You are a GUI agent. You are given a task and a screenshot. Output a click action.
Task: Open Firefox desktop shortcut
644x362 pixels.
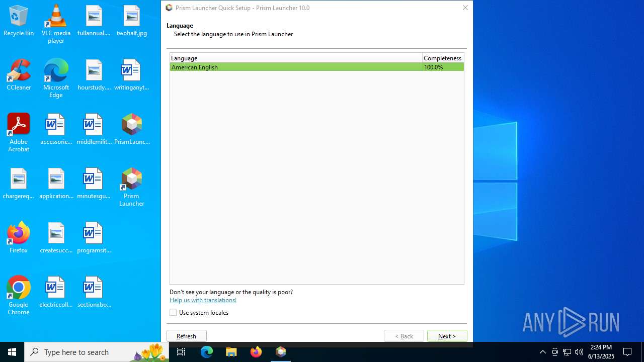point(19,238)
